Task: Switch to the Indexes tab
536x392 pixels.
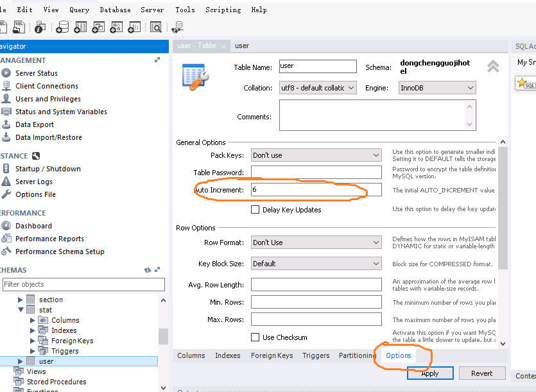Action: click(x=228, y=355)
